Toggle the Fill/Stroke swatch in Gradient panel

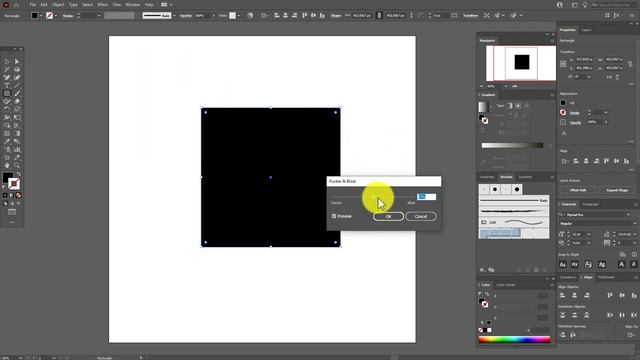click(483, 119)
